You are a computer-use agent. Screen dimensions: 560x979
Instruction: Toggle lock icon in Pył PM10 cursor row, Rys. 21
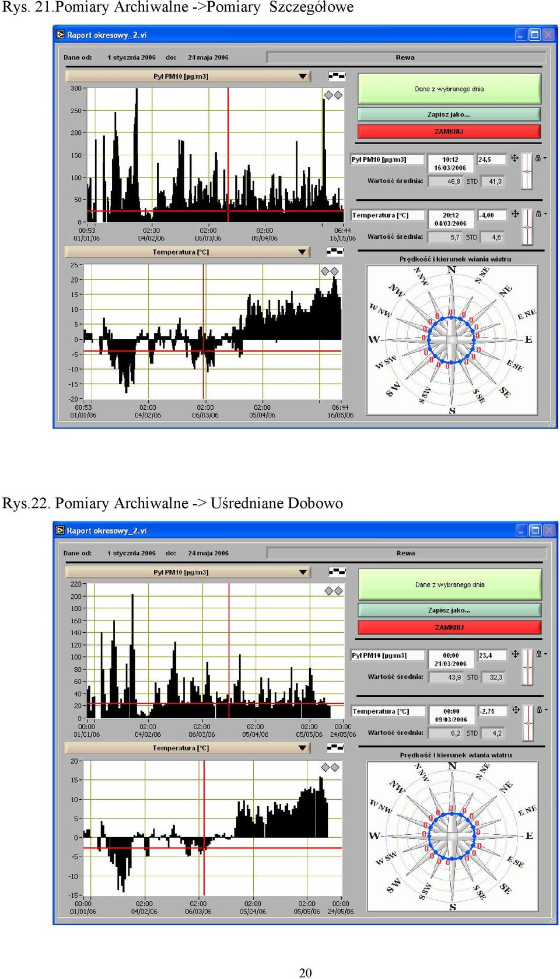pyautogui.click(x=540, y=158)
